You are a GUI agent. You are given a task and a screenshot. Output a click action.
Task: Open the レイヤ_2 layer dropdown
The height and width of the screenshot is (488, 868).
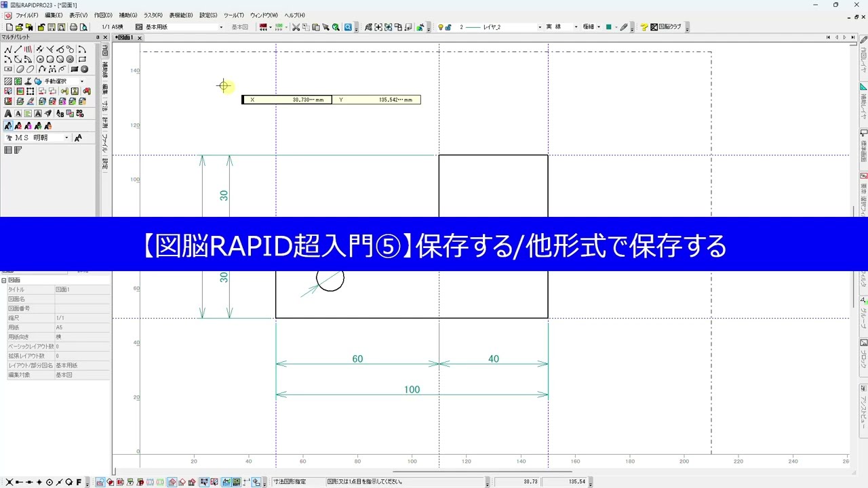click(x=540, y=27)
